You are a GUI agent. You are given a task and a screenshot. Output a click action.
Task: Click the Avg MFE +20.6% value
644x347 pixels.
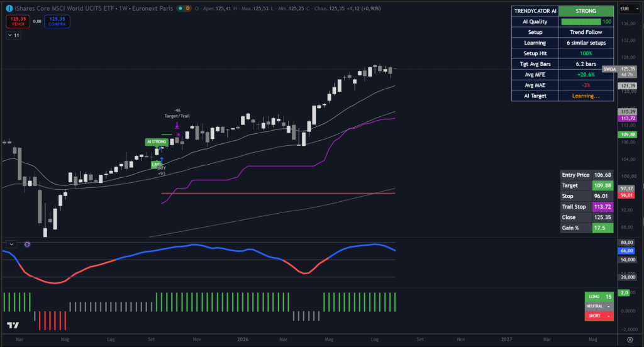click(586, 75)
